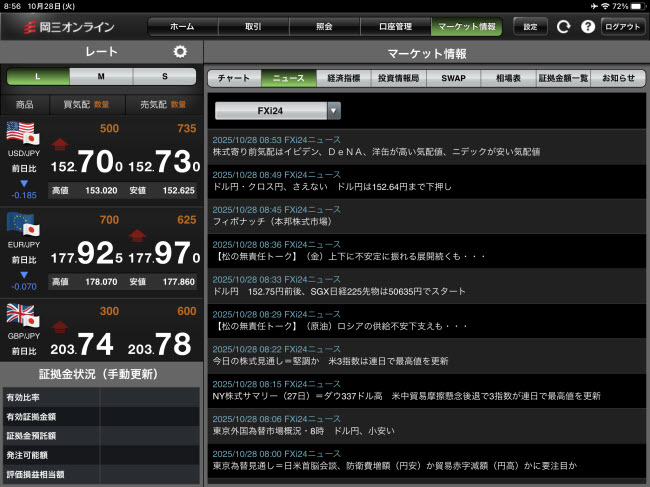650x487 pixels.
Task: Switch to チャート sub-tab
Action: 234,78
